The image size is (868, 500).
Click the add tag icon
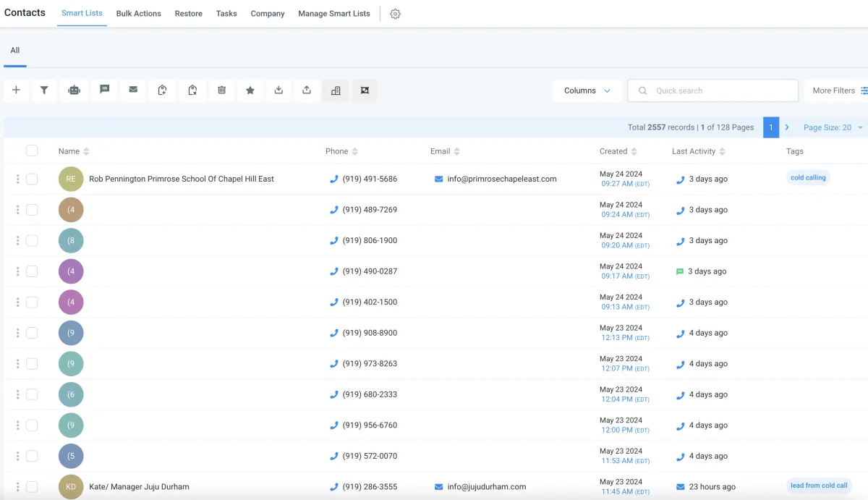pos(163,90)
